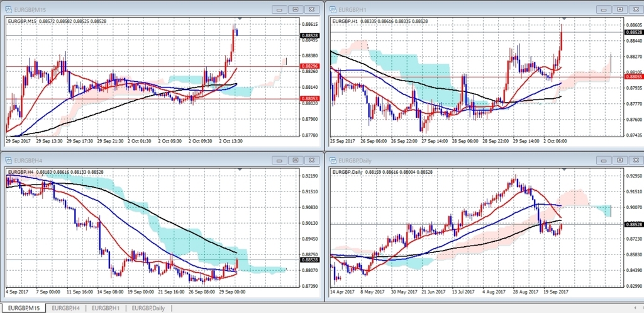Click the 0.82990 price scale value in Daily

tap(634, 286)
